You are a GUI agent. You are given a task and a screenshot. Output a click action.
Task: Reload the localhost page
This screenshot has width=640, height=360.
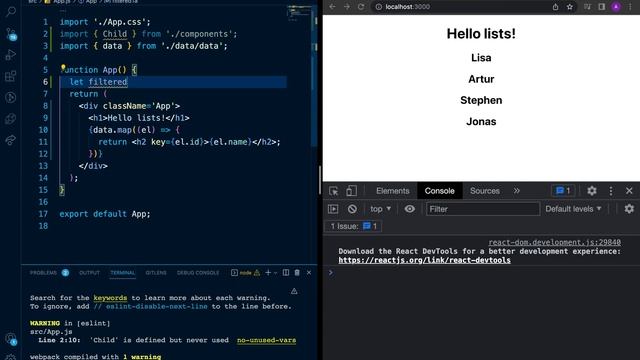pyautogui.click(x=361, y=7)
